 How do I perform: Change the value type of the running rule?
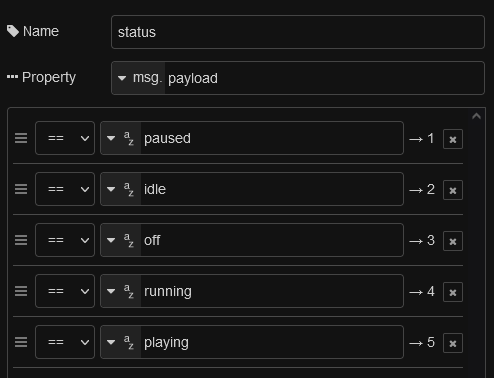click(x=121, y=291)
